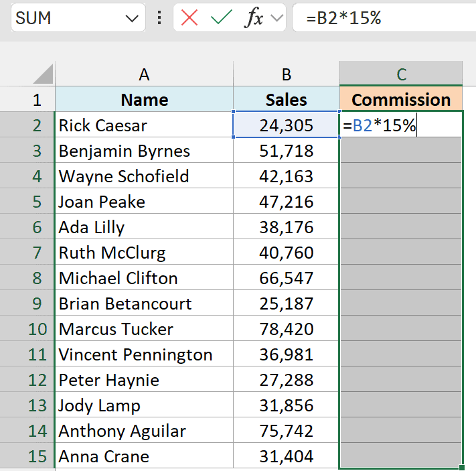Click cell containing Ruth McClurg

coord(144,252)
